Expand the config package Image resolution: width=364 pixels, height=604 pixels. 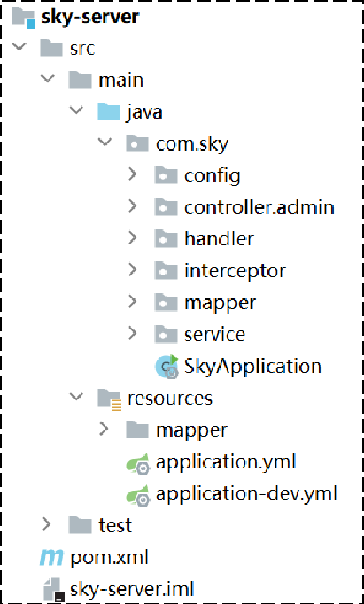coord(133,175)
